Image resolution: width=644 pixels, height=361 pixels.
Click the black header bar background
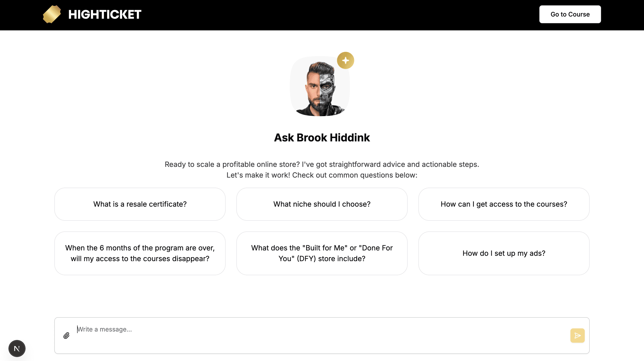(325, 15)
